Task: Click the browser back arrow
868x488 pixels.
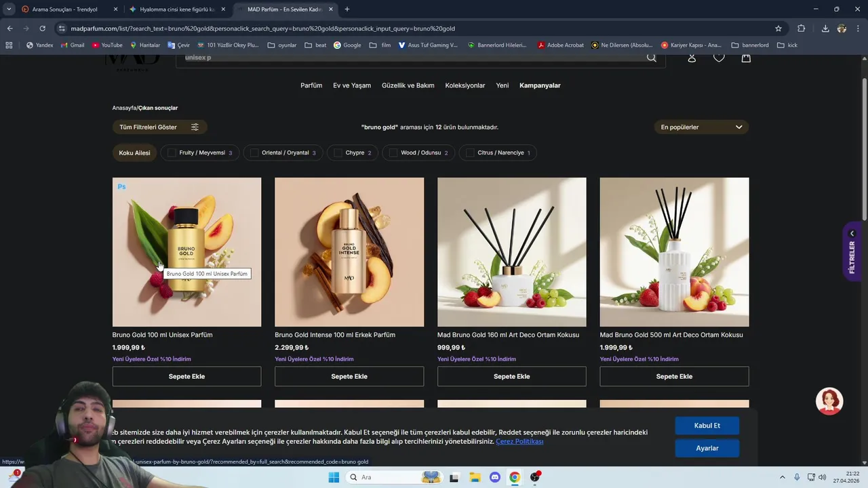Action: pos(9,28)
